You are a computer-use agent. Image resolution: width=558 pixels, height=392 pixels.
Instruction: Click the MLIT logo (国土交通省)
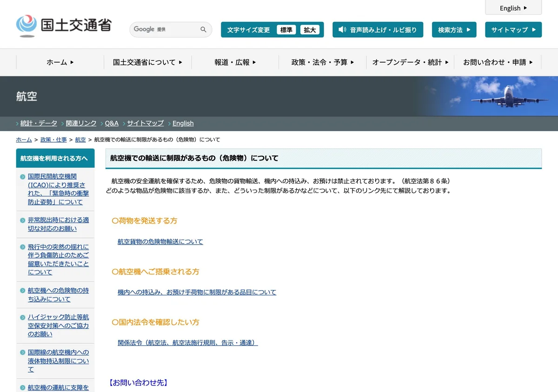click(x=64, y=26)
